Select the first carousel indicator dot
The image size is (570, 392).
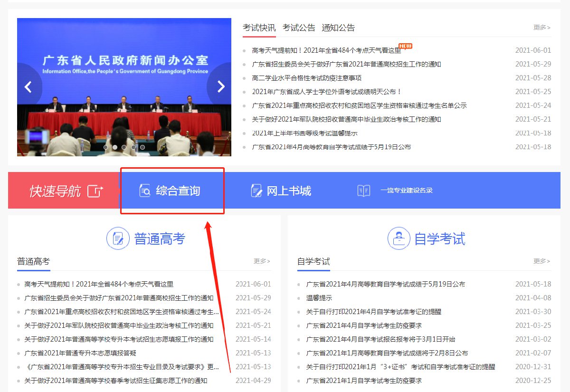tap(105, 147)
